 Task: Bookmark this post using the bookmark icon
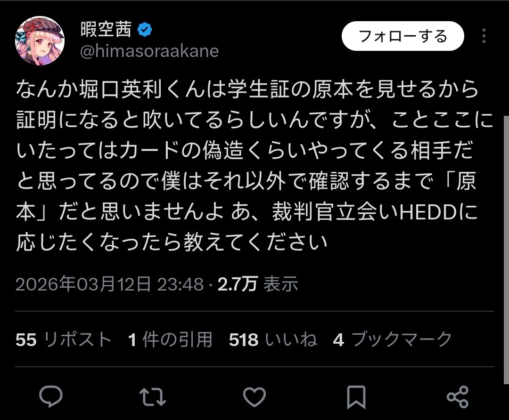356,397
